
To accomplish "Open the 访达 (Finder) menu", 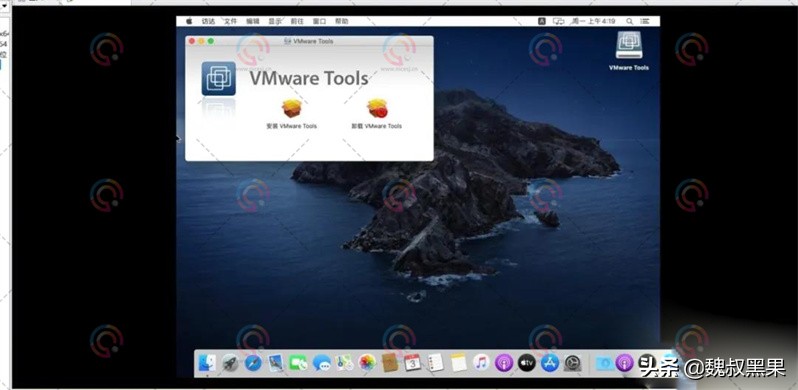I will (x=208, y=21).
